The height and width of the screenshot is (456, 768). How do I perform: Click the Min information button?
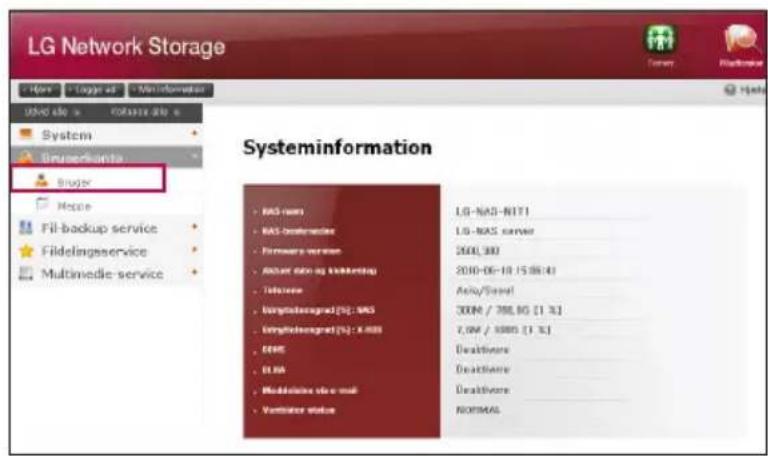pos(170,90)
